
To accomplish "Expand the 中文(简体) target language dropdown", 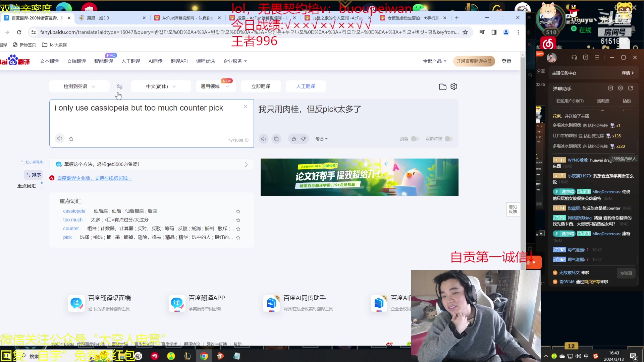I will pyautogui.click(x=161, y=86).
